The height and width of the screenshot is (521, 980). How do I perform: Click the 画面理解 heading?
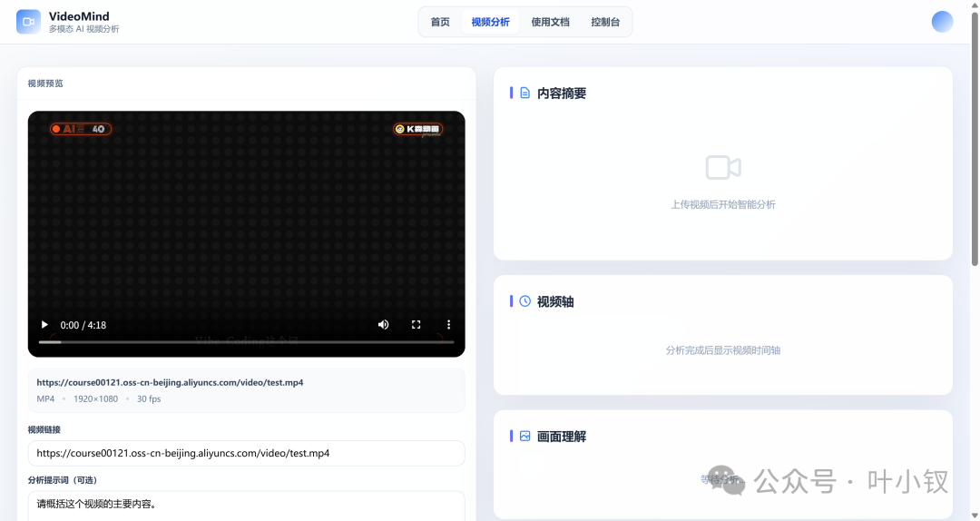562,437
